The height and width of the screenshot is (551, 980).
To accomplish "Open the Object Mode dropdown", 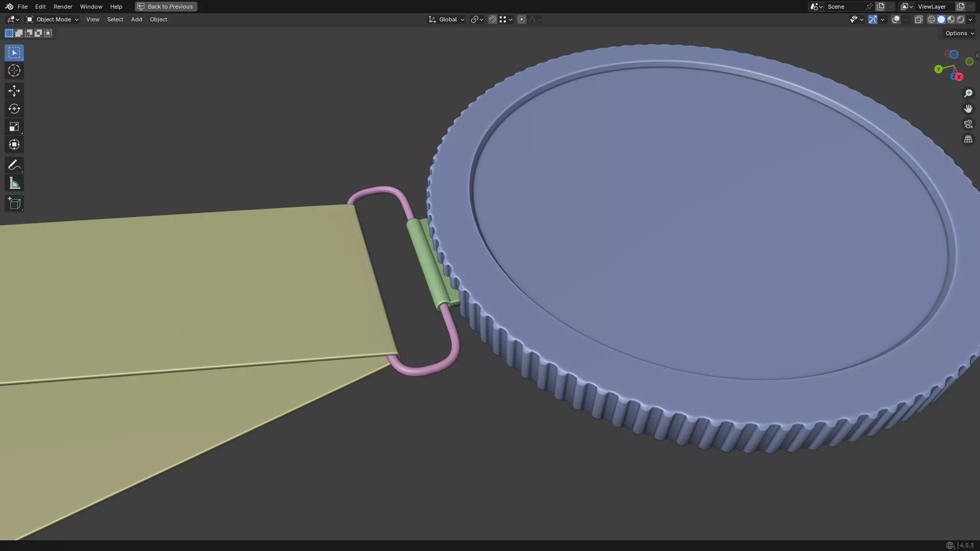I will coord(52,19).
